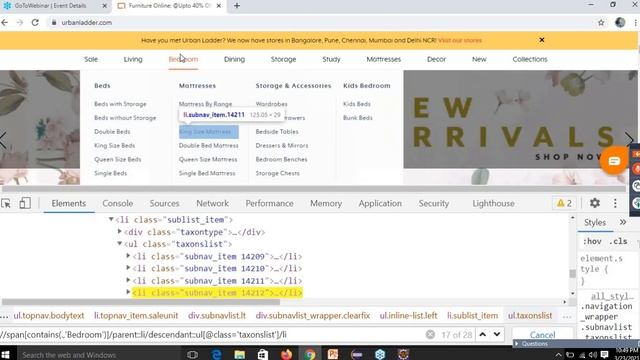This screenshot has width=640, height=360.
Task: Open King Size Beds link
Action: point(115,146)
